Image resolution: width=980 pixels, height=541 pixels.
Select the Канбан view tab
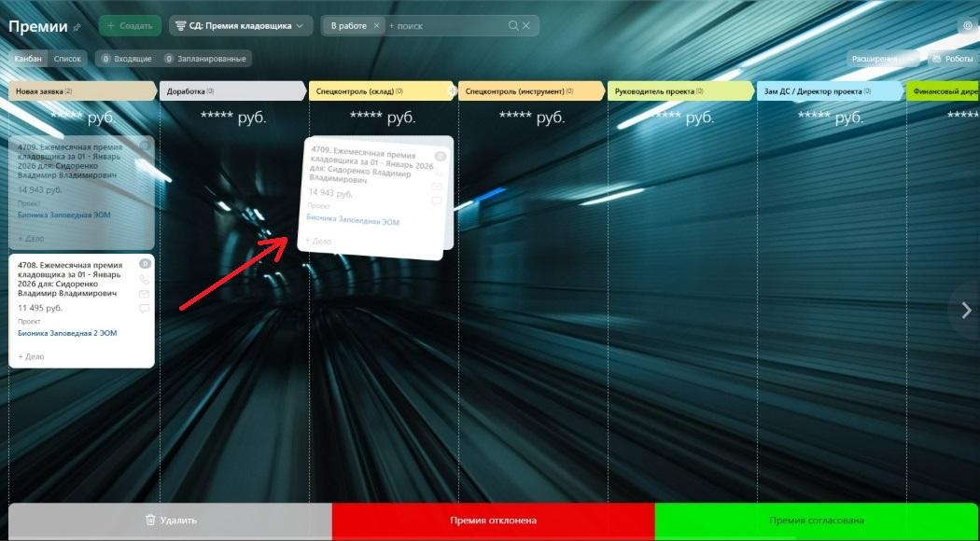(28, 59)
